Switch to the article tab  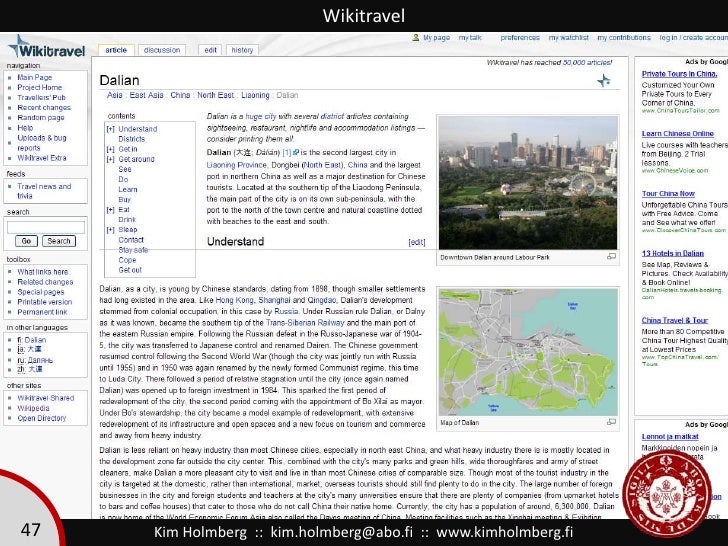click(116, 50)
